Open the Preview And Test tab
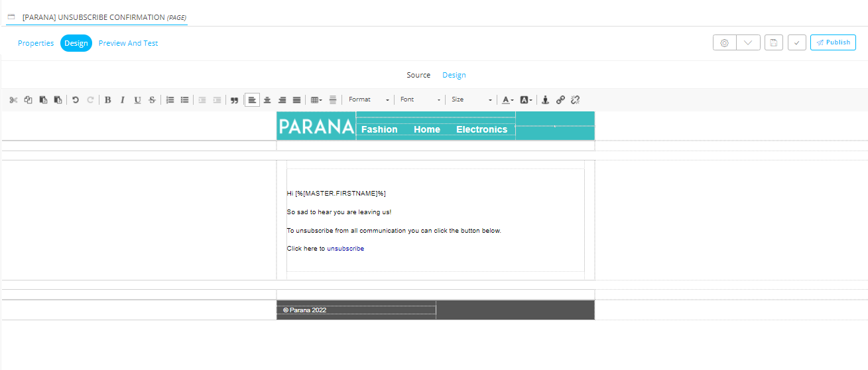The width and height of the screenshot is (868, 370). [128, 43]
